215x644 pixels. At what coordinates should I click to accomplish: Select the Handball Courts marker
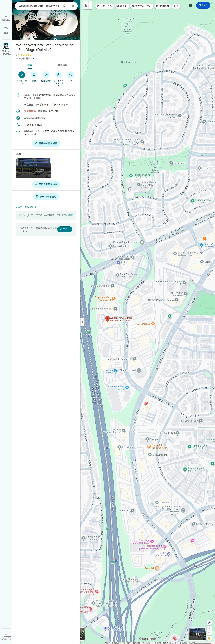point(131,176)
